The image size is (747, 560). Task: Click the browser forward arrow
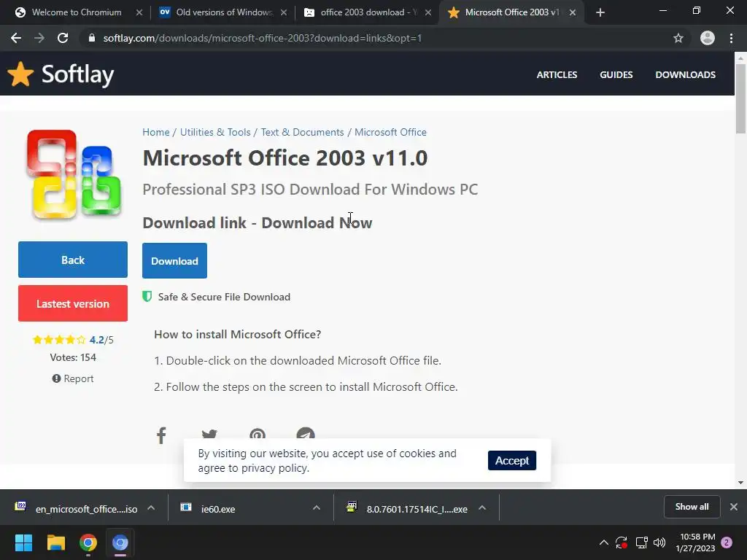(39, 38)
